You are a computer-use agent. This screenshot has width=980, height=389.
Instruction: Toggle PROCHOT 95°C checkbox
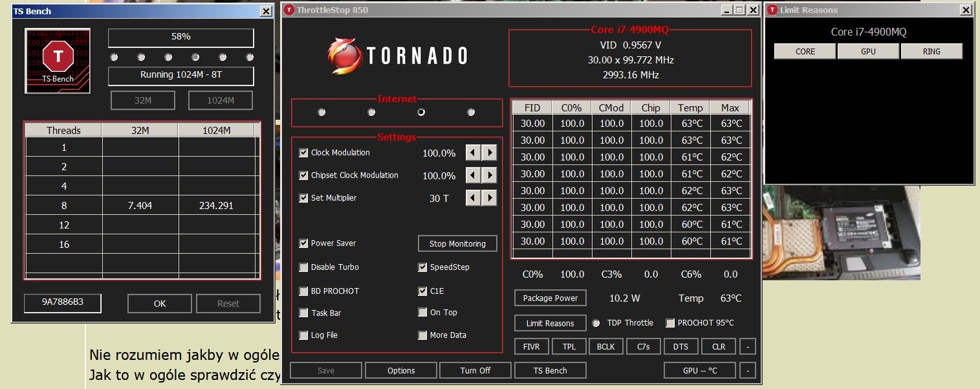[670, 323]
